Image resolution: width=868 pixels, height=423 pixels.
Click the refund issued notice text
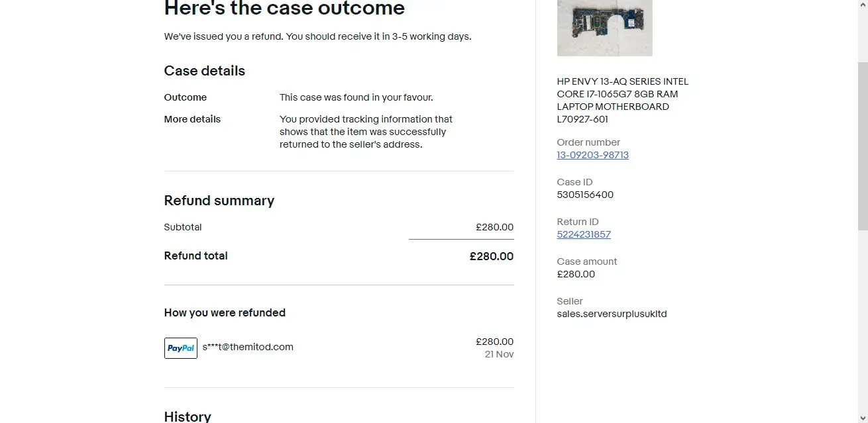(317, 36)
